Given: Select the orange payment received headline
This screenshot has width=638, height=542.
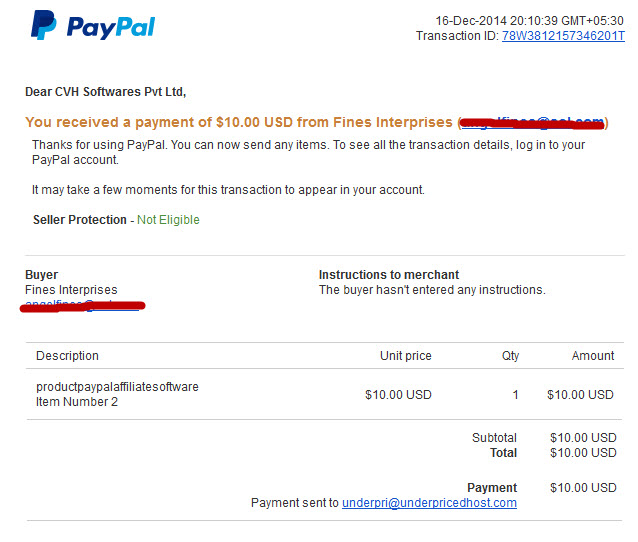Looking at the screenshot, I should [x=317, y=122].
